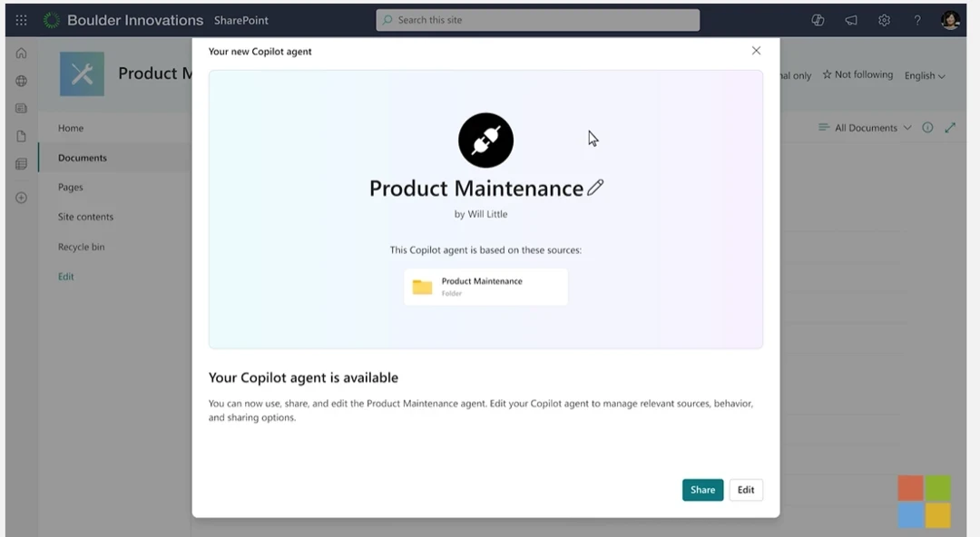
Task: Expand document library to full screen
Action: point(950,128)
